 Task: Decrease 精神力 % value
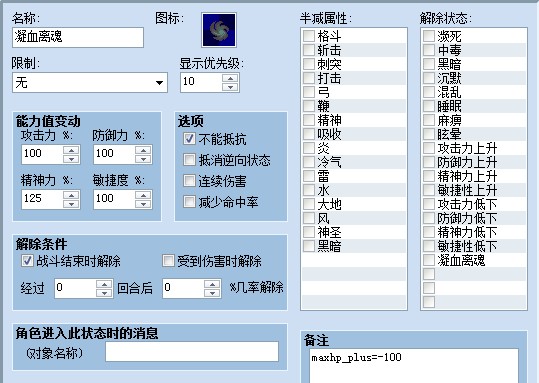(x=71, y=204)
